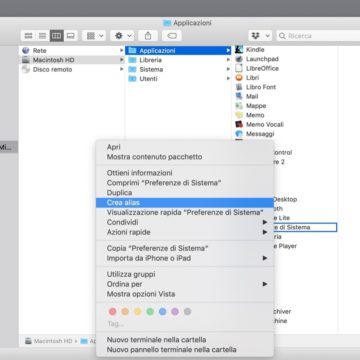Apply the blue tag color

(x=162, y=312)
